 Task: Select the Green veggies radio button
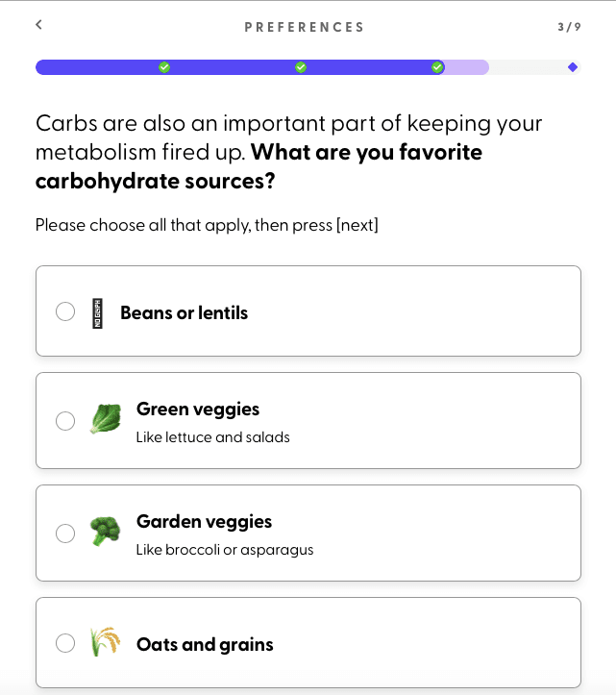65,421
